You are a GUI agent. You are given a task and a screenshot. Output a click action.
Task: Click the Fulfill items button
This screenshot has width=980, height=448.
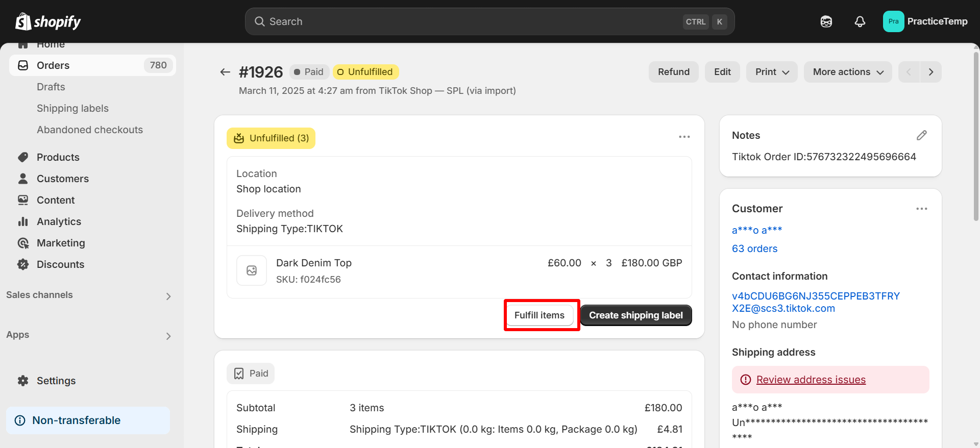[x=540, y=315]
